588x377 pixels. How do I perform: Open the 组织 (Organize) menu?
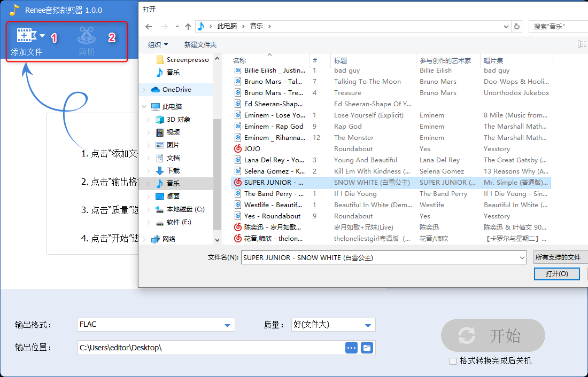(x=158, y=45)
